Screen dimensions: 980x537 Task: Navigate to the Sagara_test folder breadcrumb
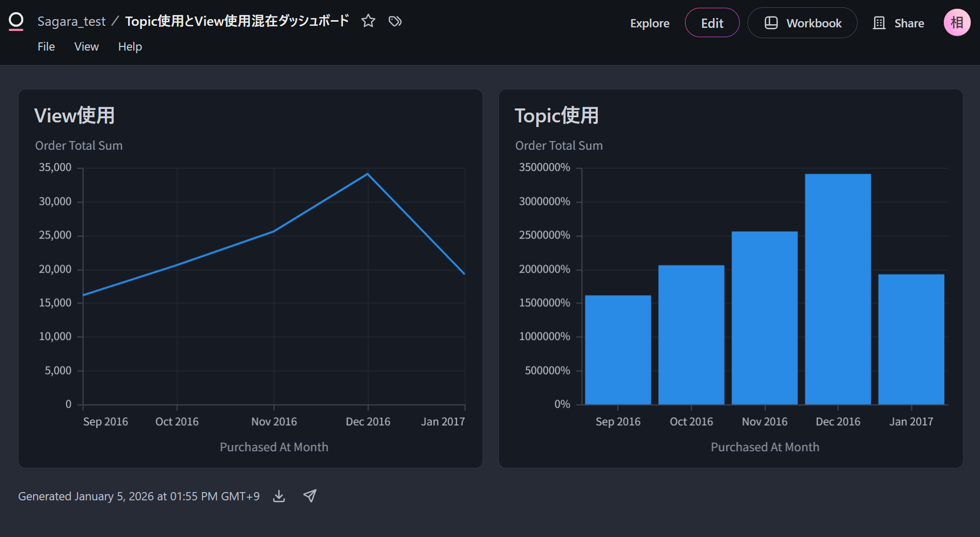coord(71,21)
